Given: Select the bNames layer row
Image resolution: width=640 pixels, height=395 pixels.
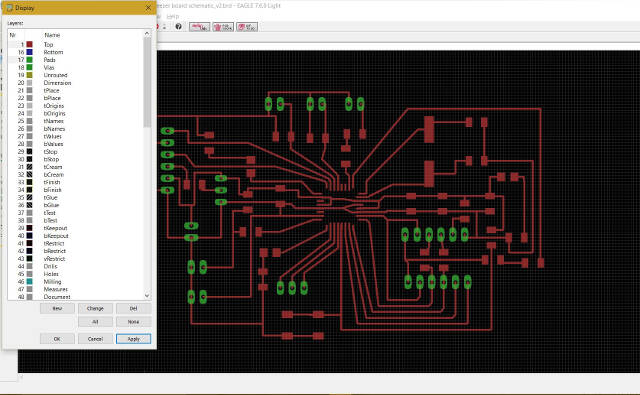Looking at the screenshot, I should coord(76,129).
